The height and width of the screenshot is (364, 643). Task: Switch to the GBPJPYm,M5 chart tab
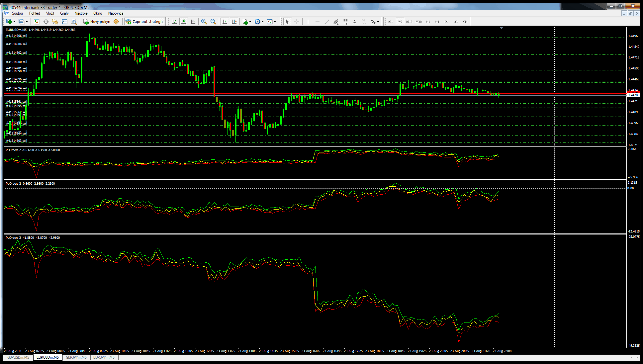76,357
